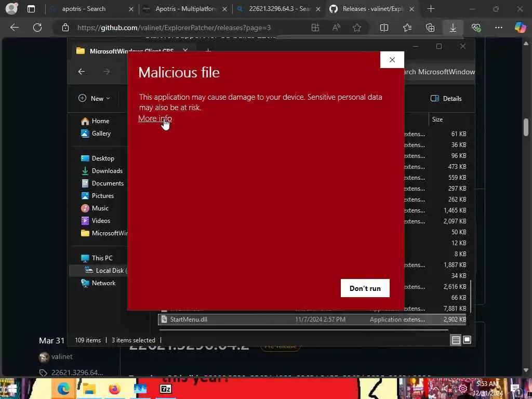Switch Explorer to details list view
Screen dimensions: 532x399
(456, 340)
